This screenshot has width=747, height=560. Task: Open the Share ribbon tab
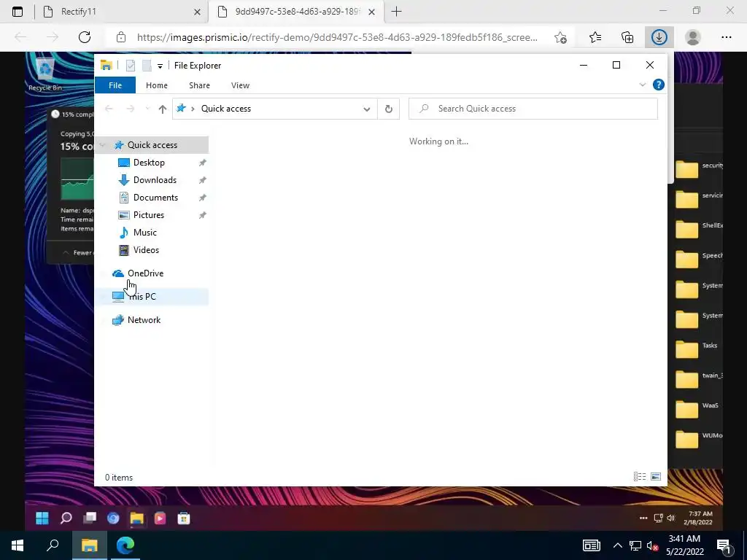[x=199, y=85]
